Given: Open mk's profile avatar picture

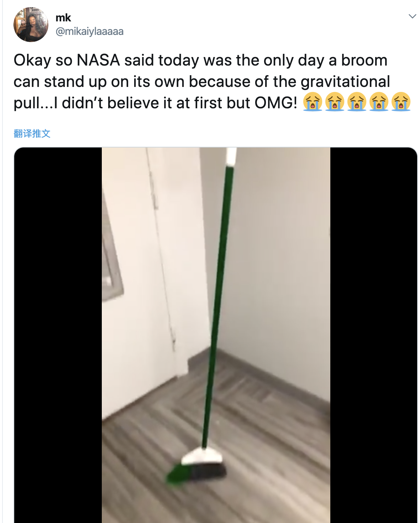Looking at the screenshot, I should coord(31,24).
